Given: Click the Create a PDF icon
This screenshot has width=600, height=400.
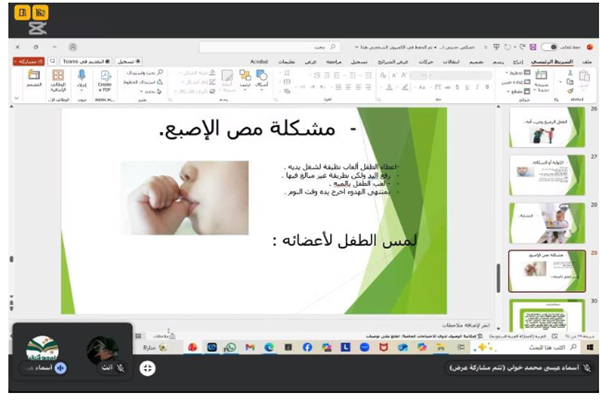Looking at the screenshot, I should [x=103, y=81].
